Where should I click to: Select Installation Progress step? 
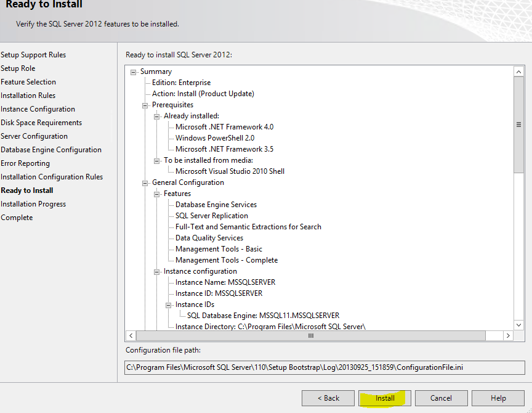[x=33, y=204]
